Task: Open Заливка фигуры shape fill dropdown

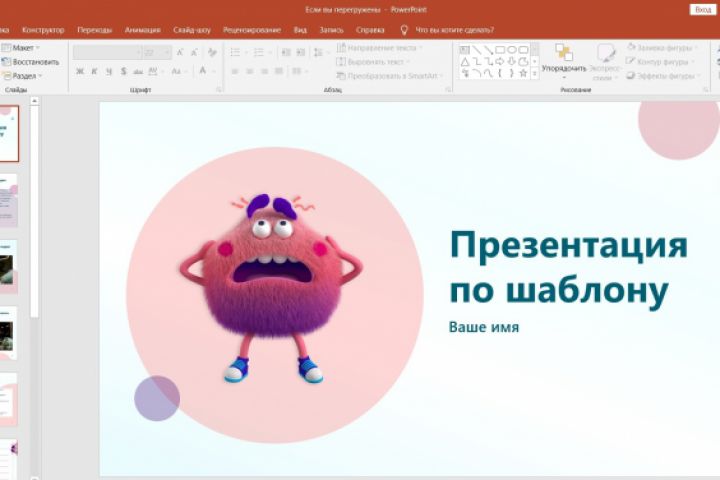Action: click(x=662, y=48)
